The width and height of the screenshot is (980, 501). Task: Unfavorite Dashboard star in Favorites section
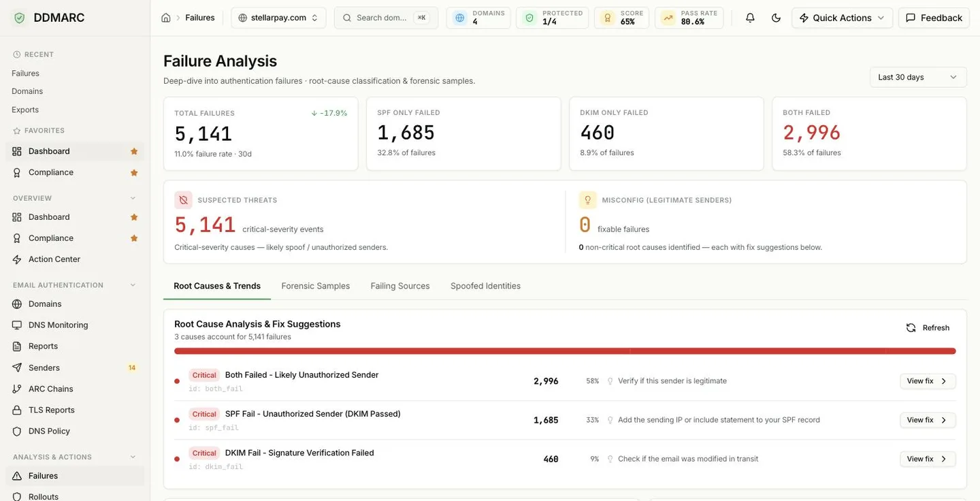click(134, 151)
